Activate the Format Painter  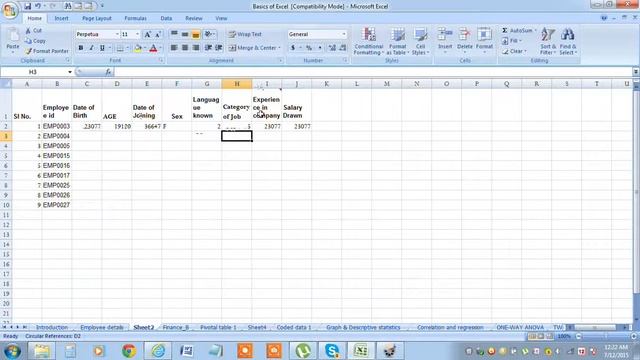click(x=47, y=51)
